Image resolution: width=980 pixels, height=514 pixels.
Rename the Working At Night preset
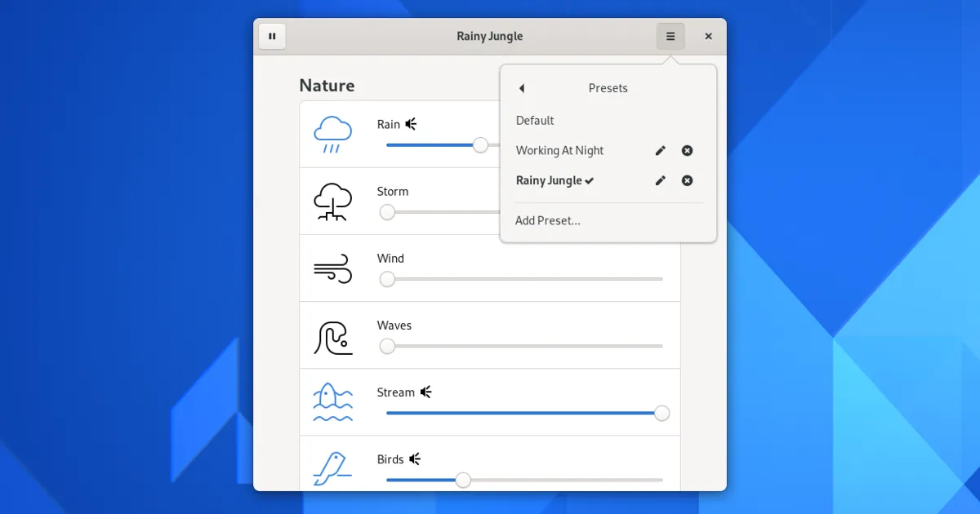pos(661,151)
